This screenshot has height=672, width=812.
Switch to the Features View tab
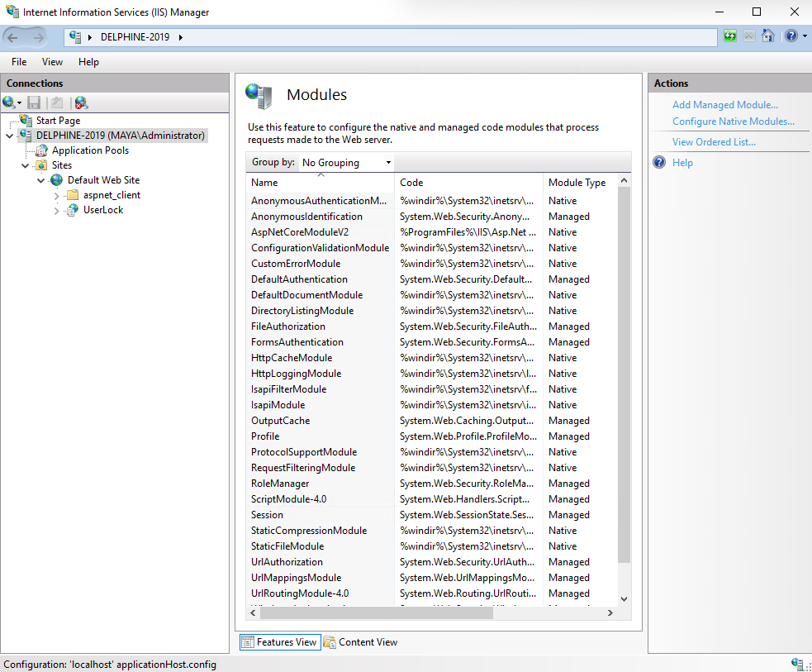point(280,642)
